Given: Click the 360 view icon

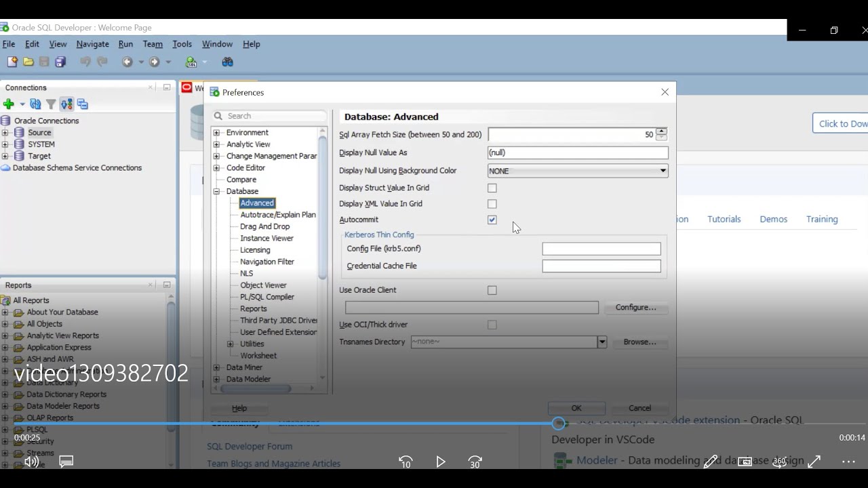Looking at the screenshot, I should (780, 461).
